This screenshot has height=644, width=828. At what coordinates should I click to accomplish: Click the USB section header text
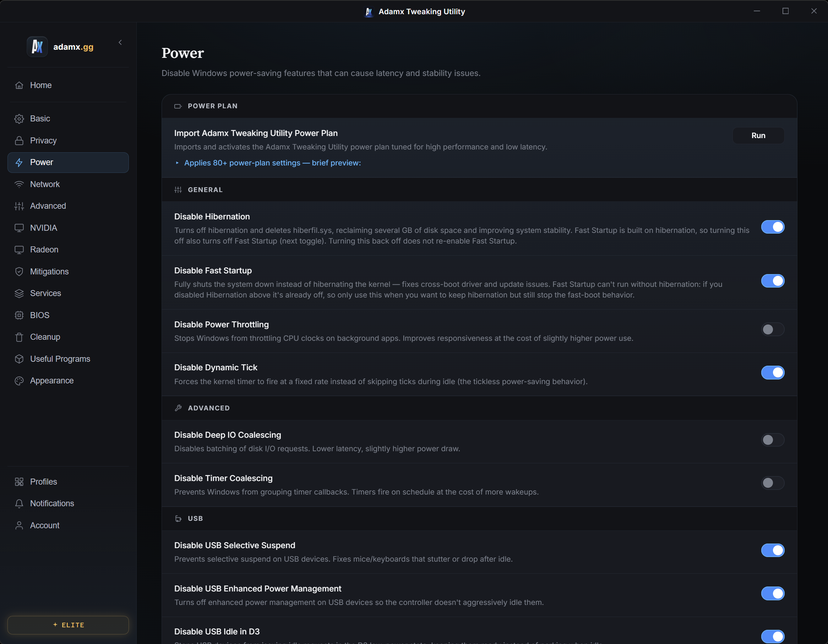195,519
